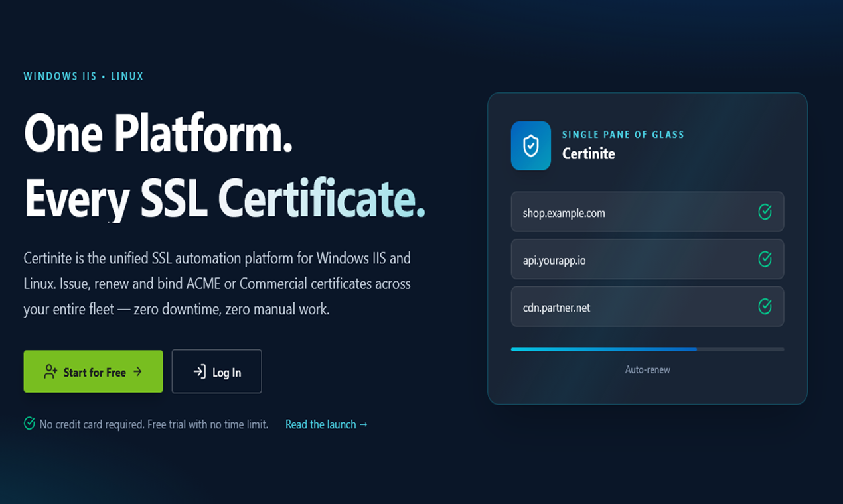Open the Log In button
The image size is (843, 504).
point(216,371)
